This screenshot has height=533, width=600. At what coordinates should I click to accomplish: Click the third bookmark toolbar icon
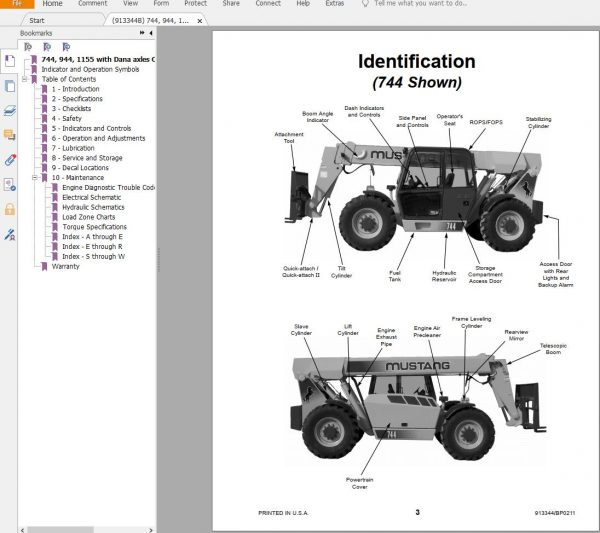[x=66, y=47]
